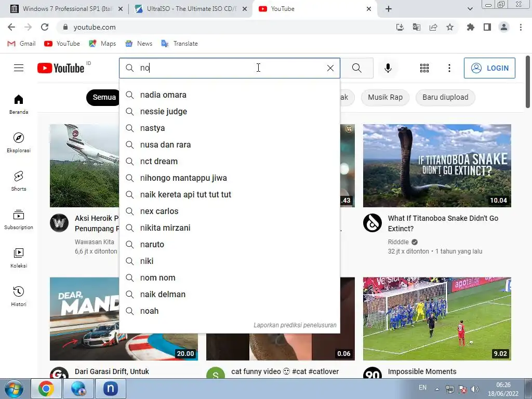Open the Chrome three-dot menu
This screenshot has height=399, width=532.
[521, 27]
